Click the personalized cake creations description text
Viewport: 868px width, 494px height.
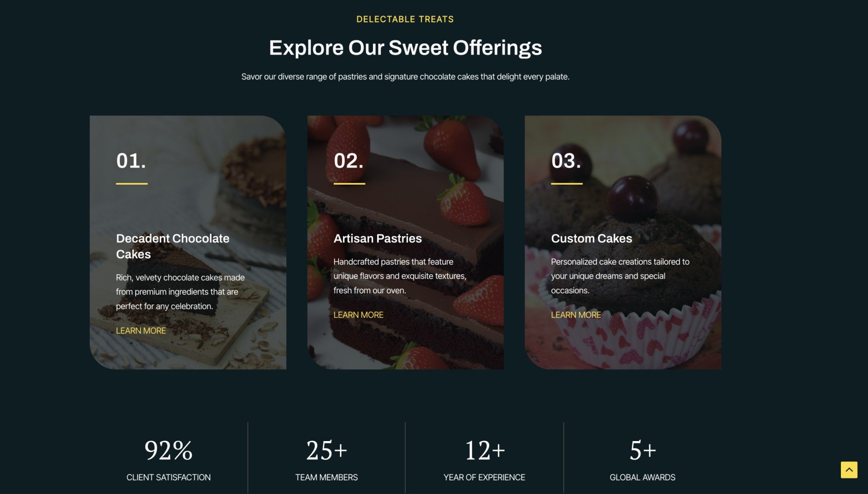coord(620,276)
